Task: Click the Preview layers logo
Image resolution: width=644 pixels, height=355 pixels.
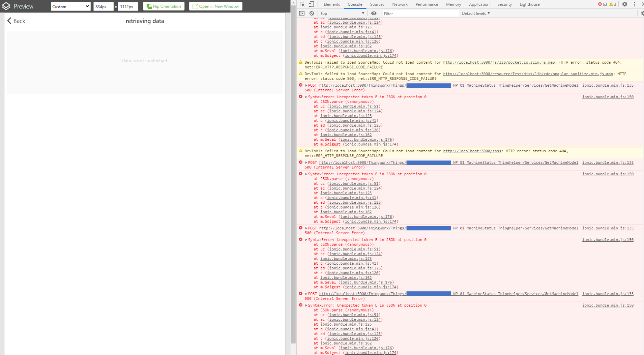Action: tap(6, 6)
